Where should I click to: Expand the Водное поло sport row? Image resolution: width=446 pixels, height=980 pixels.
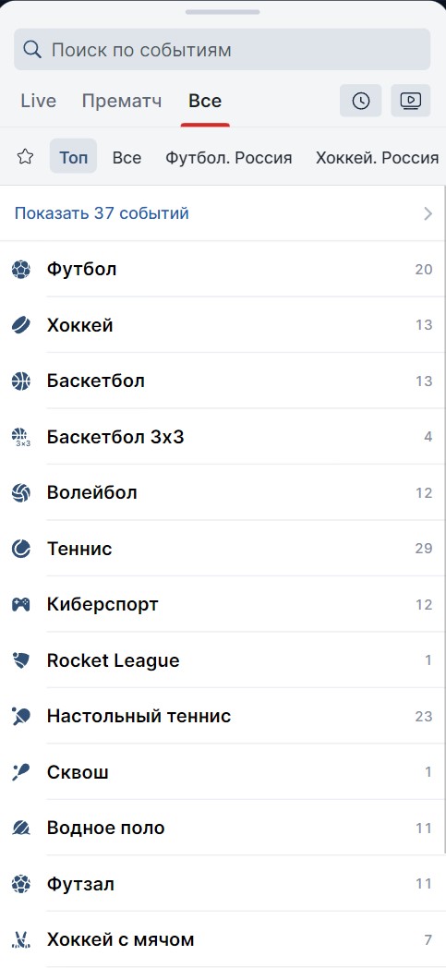coord(223,829)
